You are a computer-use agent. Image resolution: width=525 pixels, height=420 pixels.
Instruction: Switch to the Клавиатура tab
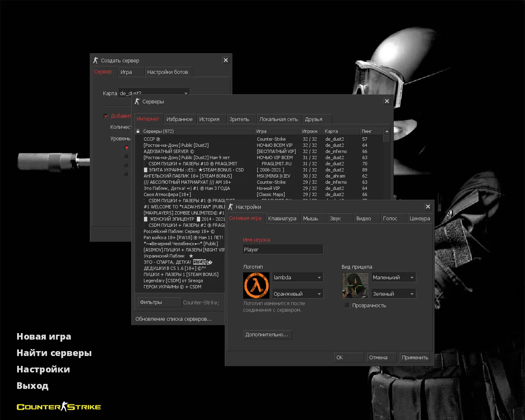coord(282,219)
